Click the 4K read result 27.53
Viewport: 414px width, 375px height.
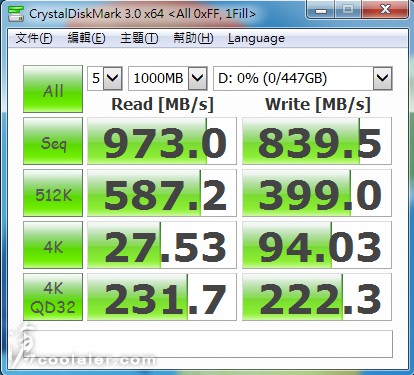(x=162, y=245)
